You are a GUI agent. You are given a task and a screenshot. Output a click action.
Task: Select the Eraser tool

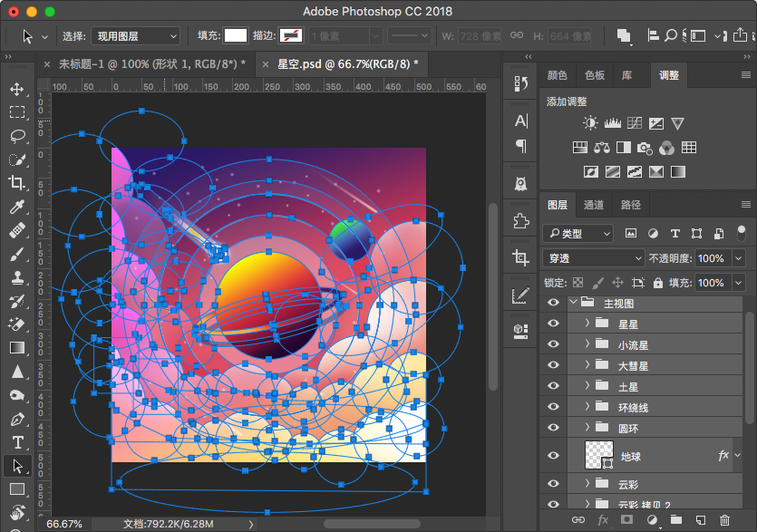pyautogui.click(x=17, y=324)
